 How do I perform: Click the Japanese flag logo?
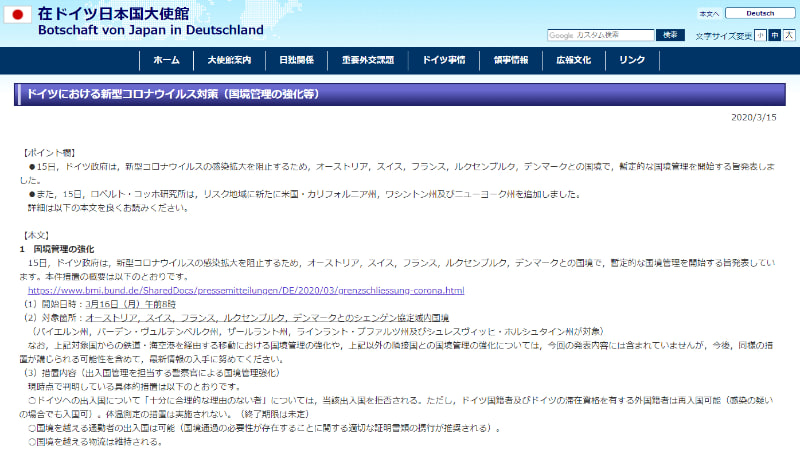pyautogui.click(x=17, y=15)
